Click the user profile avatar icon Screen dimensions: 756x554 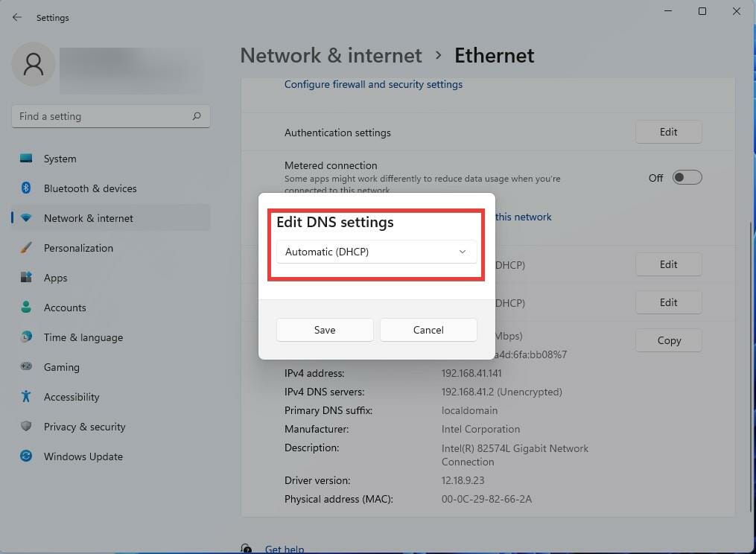click(34, 64)
